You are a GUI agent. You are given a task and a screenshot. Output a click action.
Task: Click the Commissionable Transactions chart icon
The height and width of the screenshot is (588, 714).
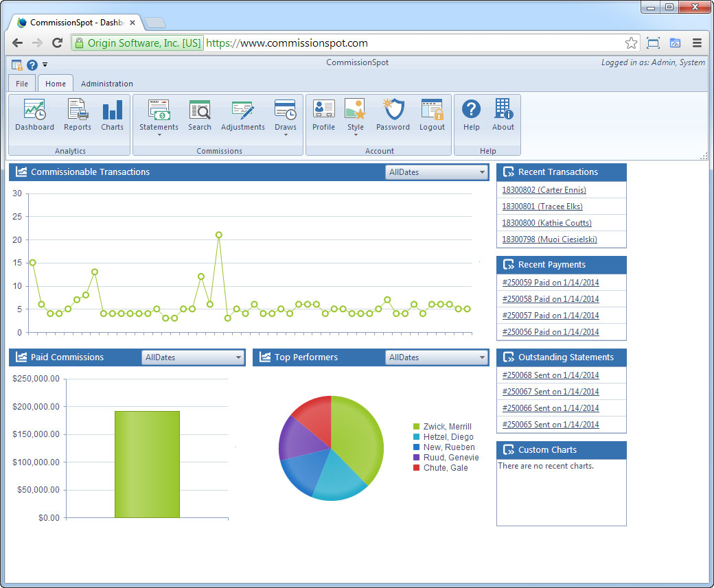(x=21, y=172)
